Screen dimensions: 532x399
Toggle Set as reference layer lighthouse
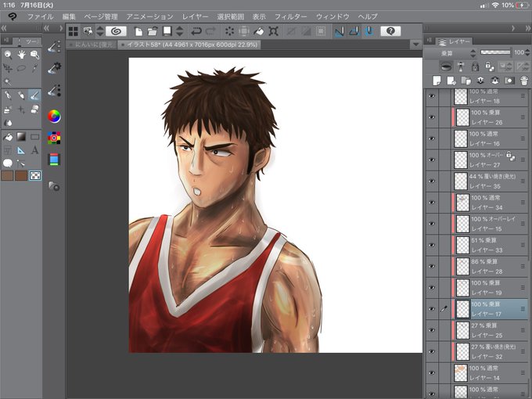tap(460, 66)
